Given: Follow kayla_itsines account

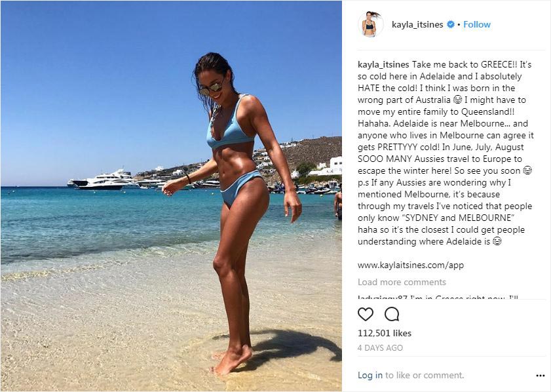Looking at the screenshot, I should 477,25.
